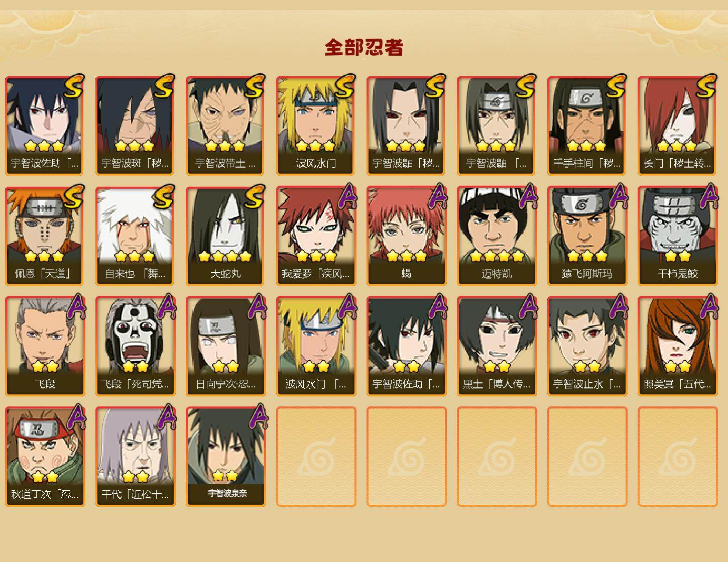Click the 飞段 gray-haired ninja card
This screenshot has height=562, width=728.
pyautogui.click(x=45, y=346)
